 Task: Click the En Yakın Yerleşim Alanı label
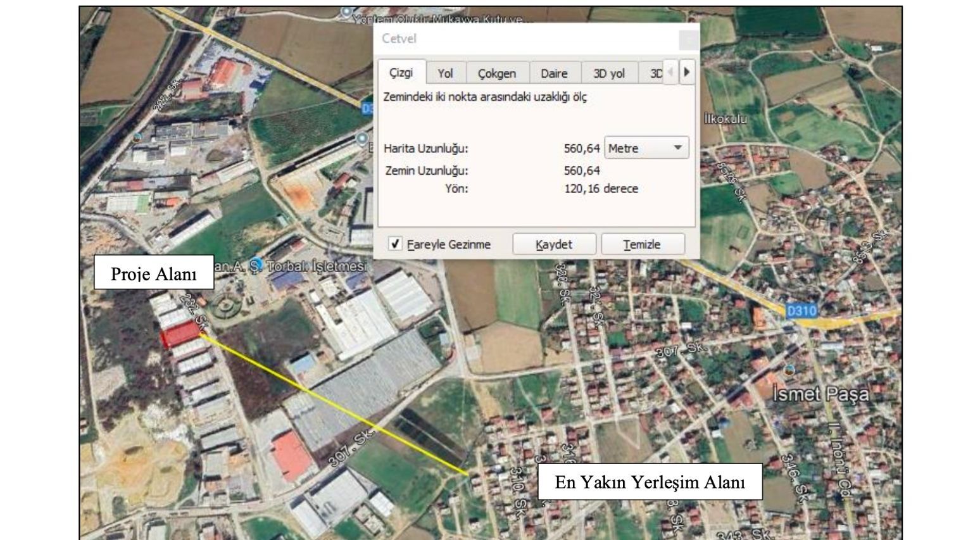tap(651, 482)
